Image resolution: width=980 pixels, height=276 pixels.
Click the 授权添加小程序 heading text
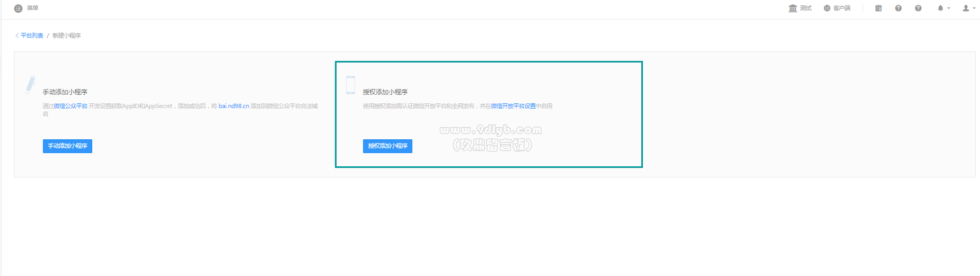385,92
